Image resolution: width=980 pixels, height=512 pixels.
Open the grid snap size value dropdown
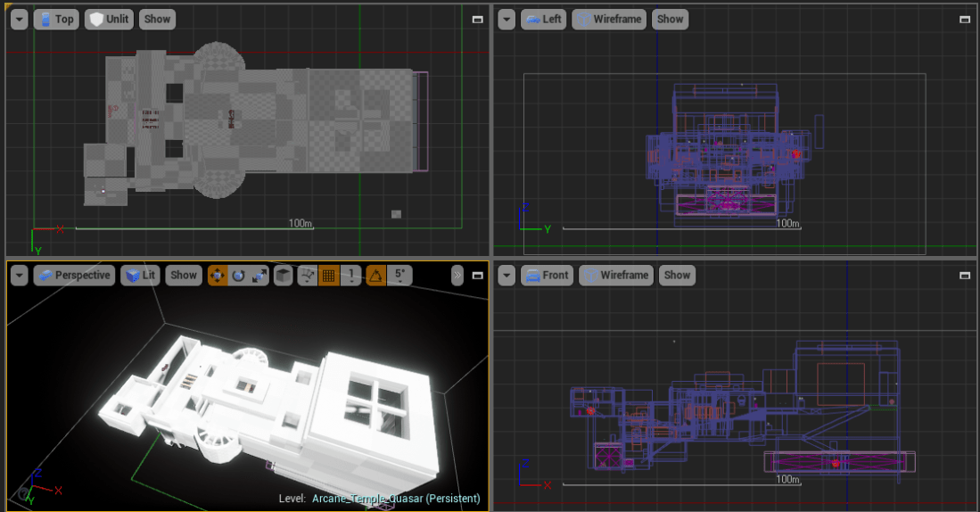click(x=352, y=275)
